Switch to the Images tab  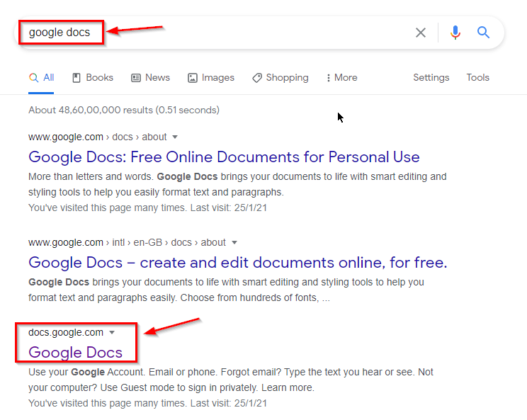[x=211, y=78]
